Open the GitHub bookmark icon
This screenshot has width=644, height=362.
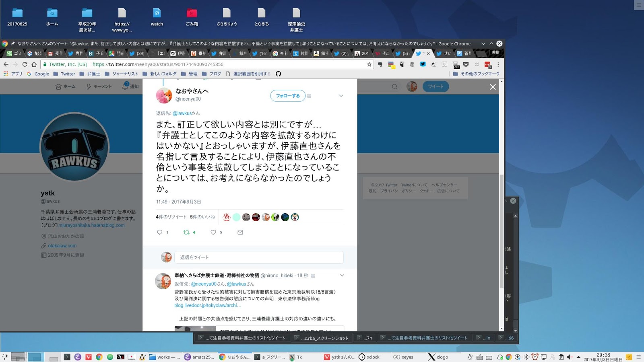(x=278, y=74)
